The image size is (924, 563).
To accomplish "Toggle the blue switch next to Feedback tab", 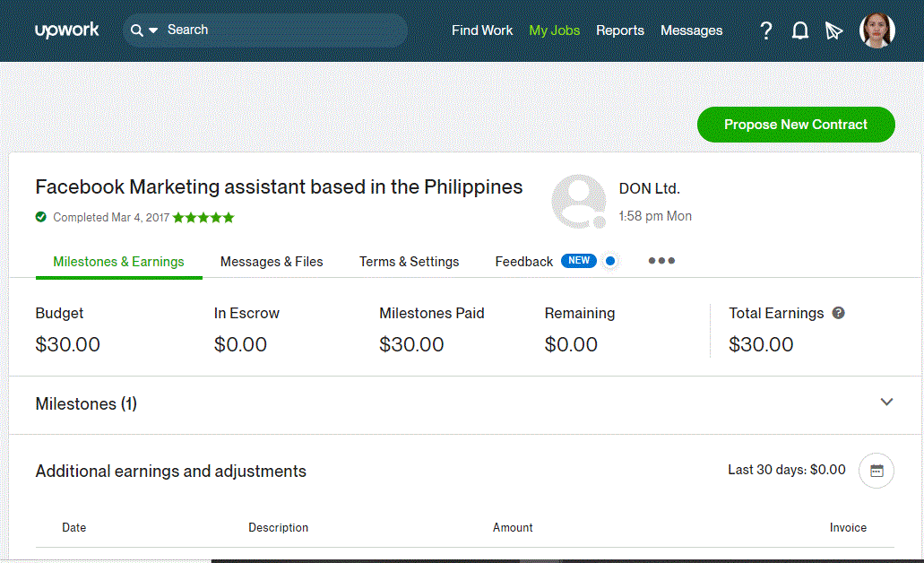I will (x=610, y=261).
